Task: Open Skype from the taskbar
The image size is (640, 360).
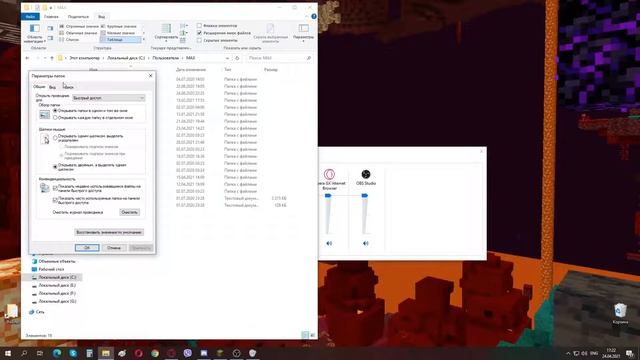Action: 73,353
